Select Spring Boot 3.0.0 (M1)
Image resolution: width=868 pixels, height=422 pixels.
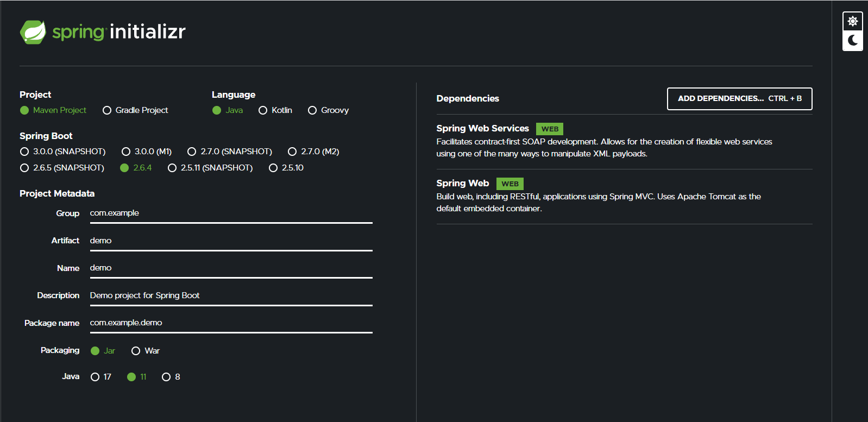tap(147, 152)
